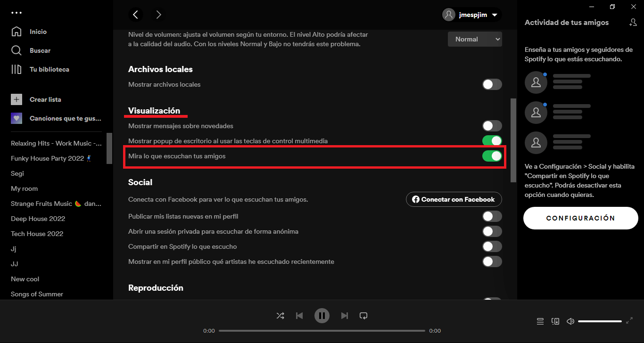This screenshot has height=343, width=644.
Task: Toggle showing recently played artists on profile
Action: click(x=492, y=261)
